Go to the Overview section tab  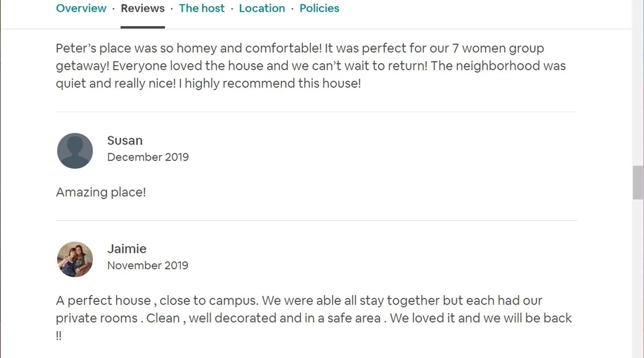coord(81,8)
